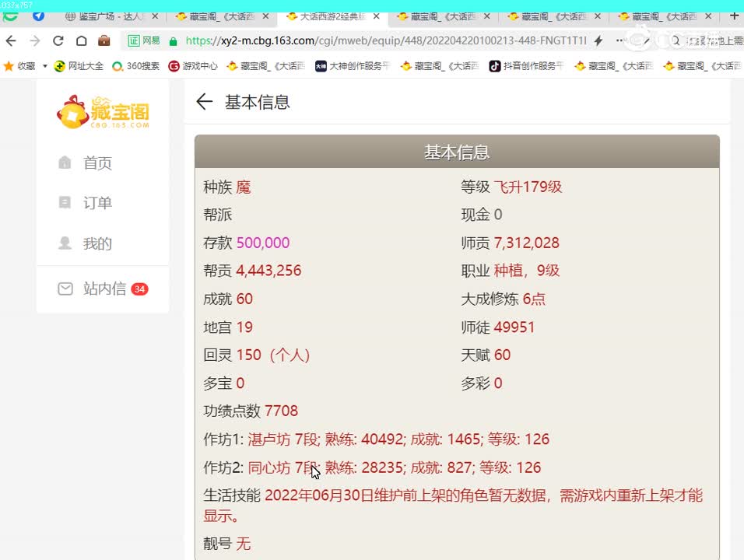Switch to the 鉴宝广场 tab
Screen dimensions: 744x560
(x=109, y=15)
